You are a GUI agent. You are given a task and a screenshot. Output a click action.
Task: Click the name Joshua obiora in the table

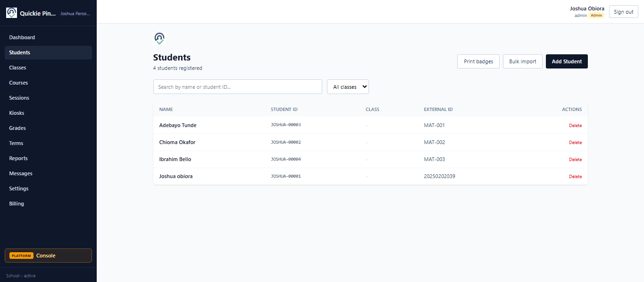pos(176,176)
